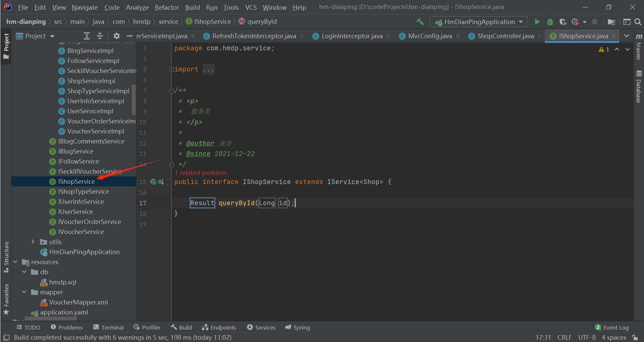Expand the folded import block
Screen dimensions: 644x342
[171, 69]
